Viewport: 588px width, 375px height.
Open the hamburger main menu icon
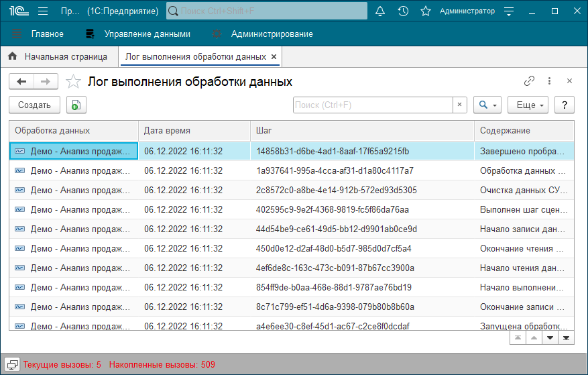[43, 11]
